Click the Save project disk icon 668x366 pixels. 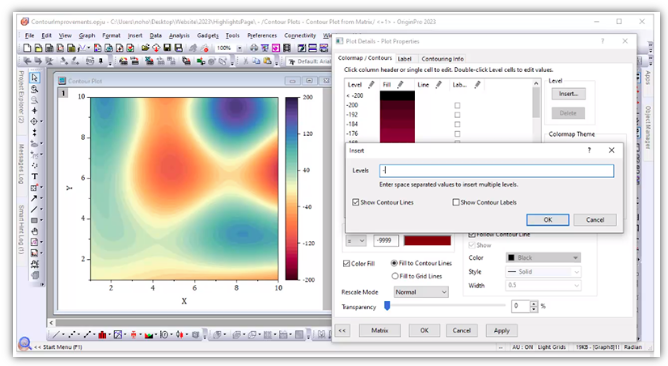tap(167, 48)
